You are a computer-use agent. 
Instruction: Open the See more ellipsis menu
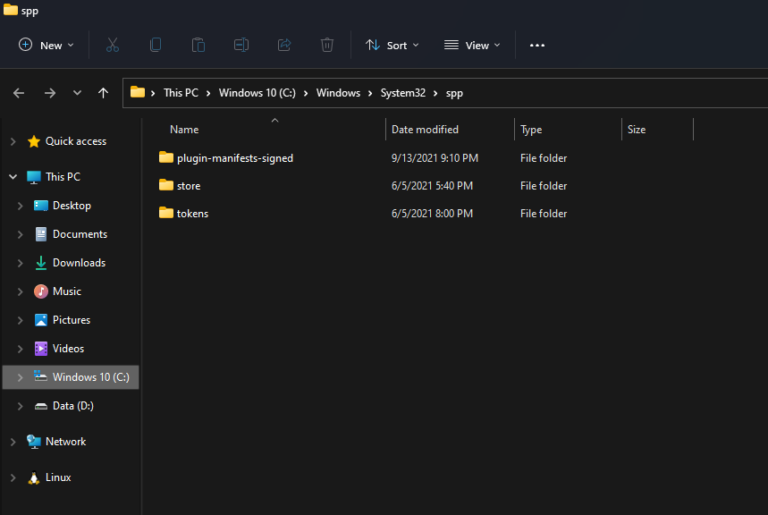537,45
